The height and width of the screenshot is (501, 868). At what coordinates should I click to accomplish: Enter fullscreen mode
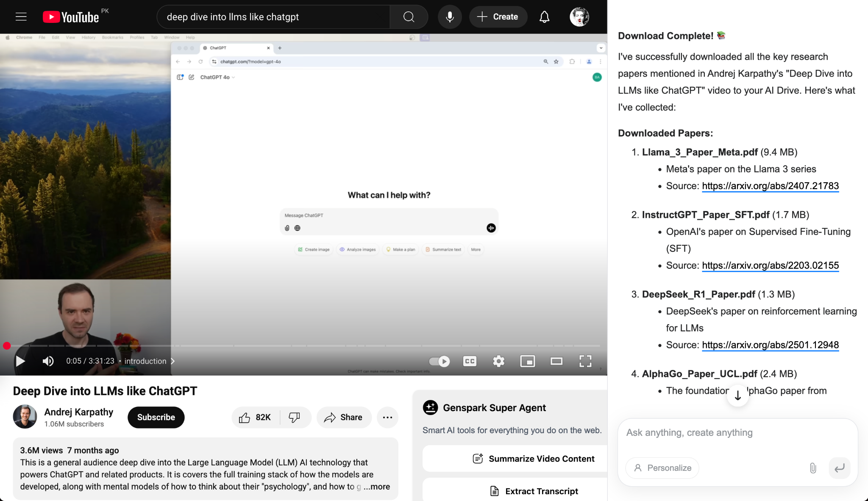coord(585,361)
